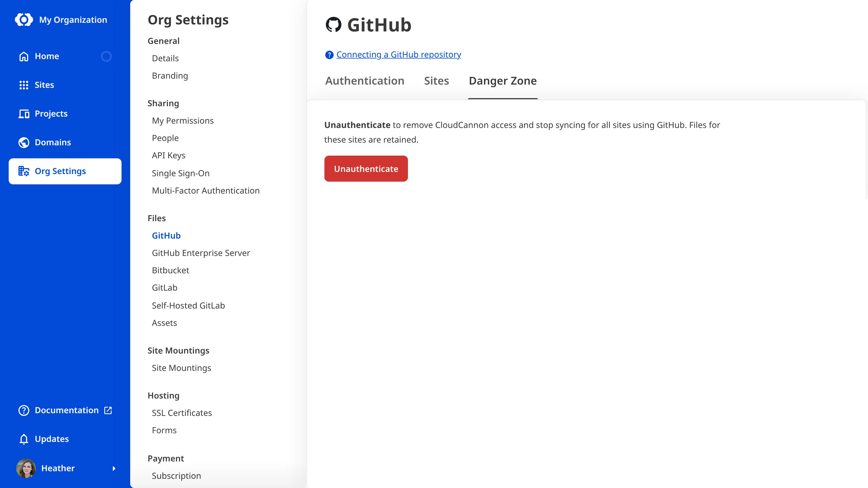Open GitLab settings
The width and height of the screenshot is (868, 488).
164,288
